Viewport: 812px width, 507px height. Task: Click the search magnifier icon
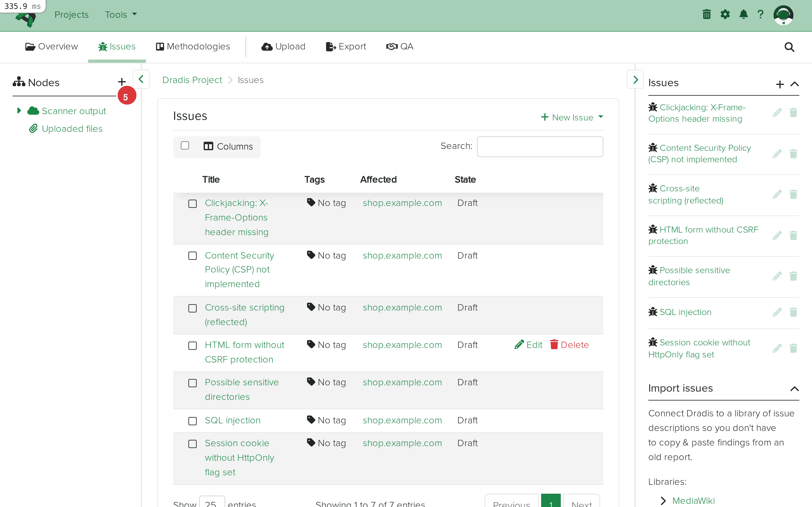(x=789, y=47)
